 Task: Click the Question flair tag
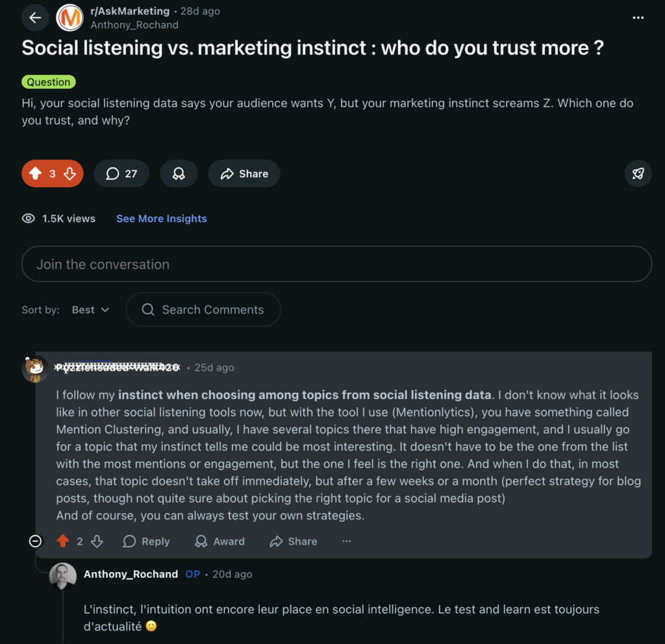point(48,82)
